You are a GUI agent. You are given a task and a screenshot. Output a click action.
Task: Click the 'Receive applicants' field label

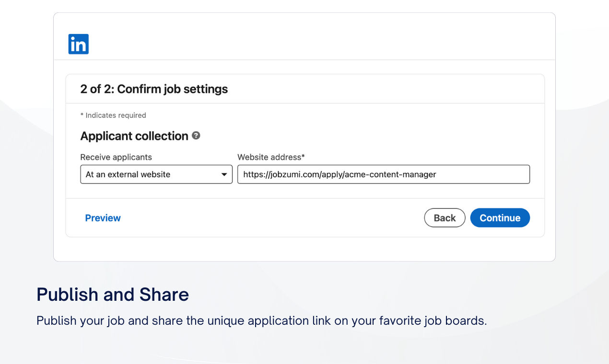pos(116,157)
